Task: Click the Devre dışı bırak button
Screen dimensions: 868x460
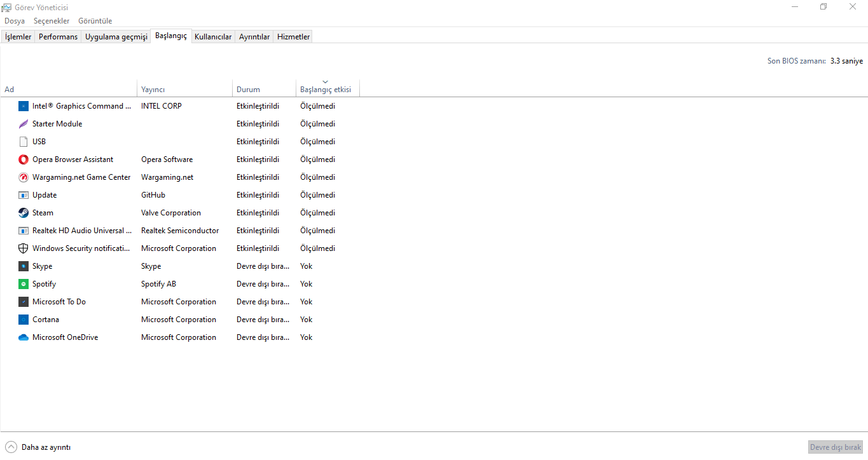Action: (836, 447)
